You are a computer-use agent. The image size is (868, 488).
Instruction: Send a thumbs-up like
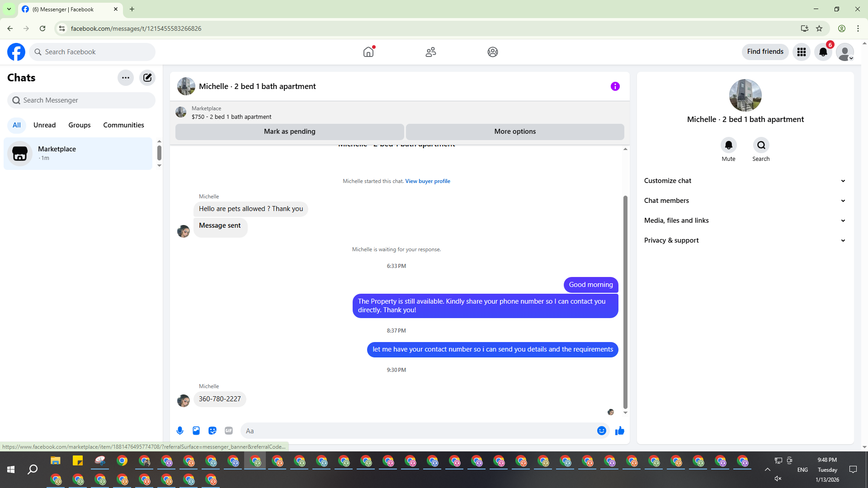619,431
